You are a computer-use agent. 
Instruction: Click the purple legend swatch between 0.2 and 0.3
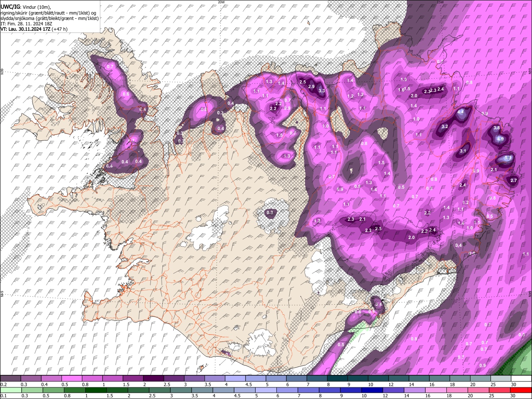point(10,379)
